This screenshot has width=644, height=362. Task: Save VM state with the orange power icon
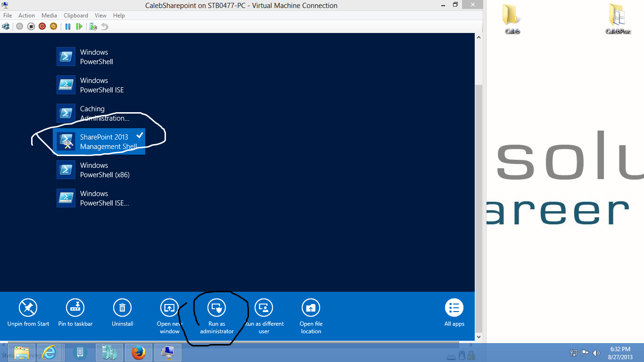tap(53, 26)
